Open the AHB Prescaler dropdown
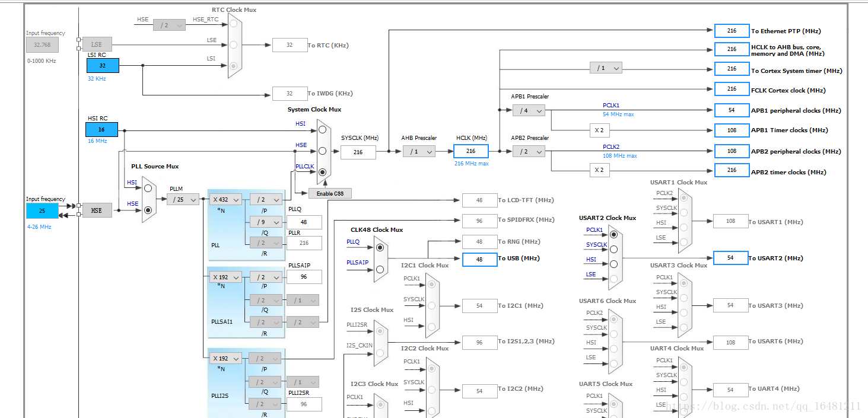Screen dimensions: 868x418 419,151
